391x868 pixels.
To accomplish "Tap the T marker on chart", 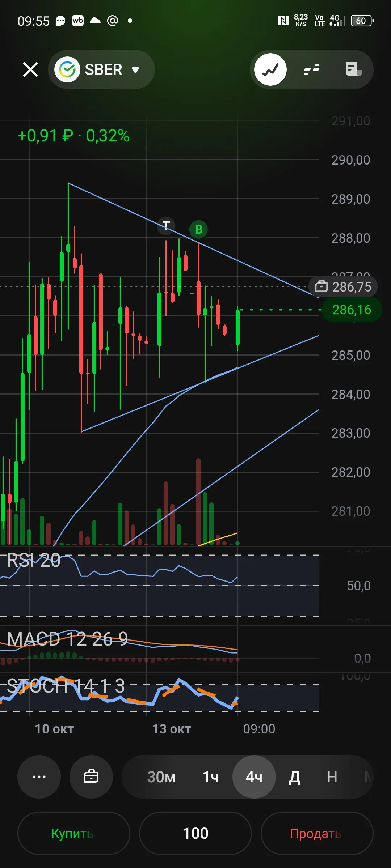I will click(166, 226).
